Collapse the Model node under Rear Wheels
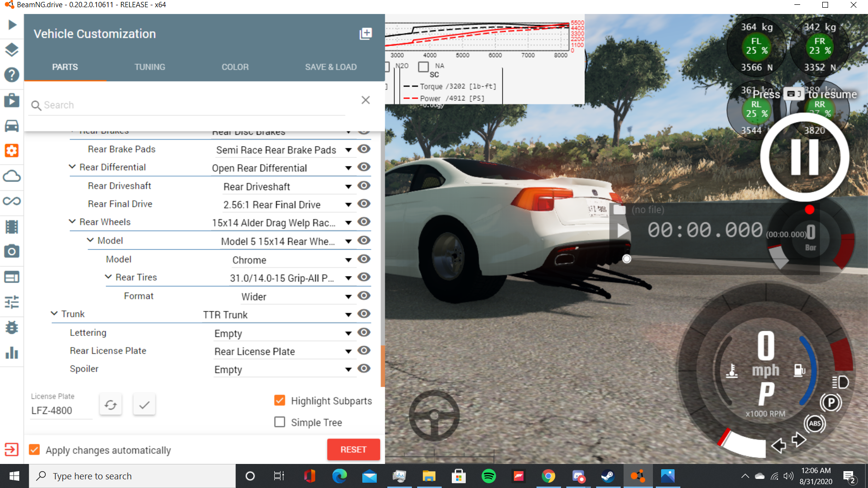 pyautogui.click(x=90, y=240)
